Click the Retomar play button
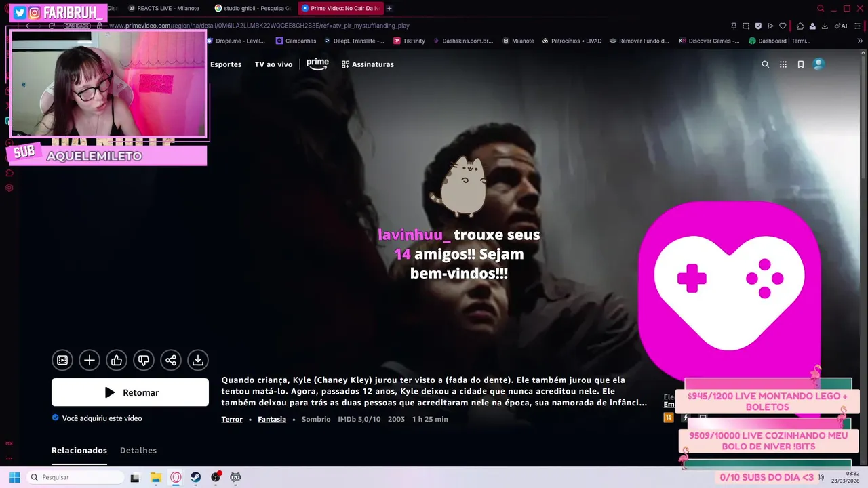This screenshot has width=868, height=488. (130, 392)
